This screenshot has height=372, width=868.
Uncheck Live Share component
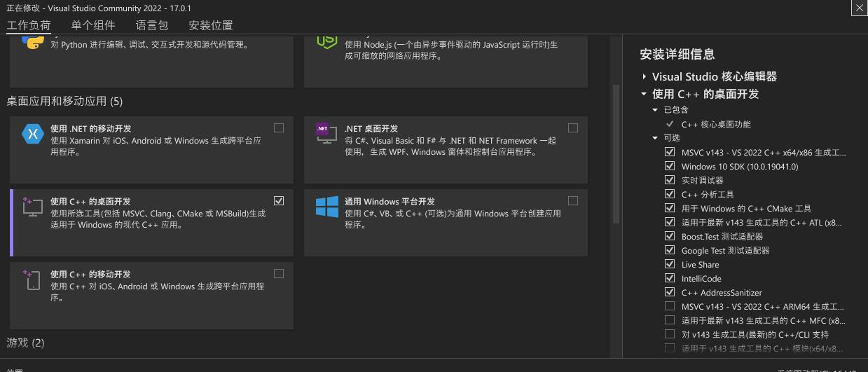point(670,264)
